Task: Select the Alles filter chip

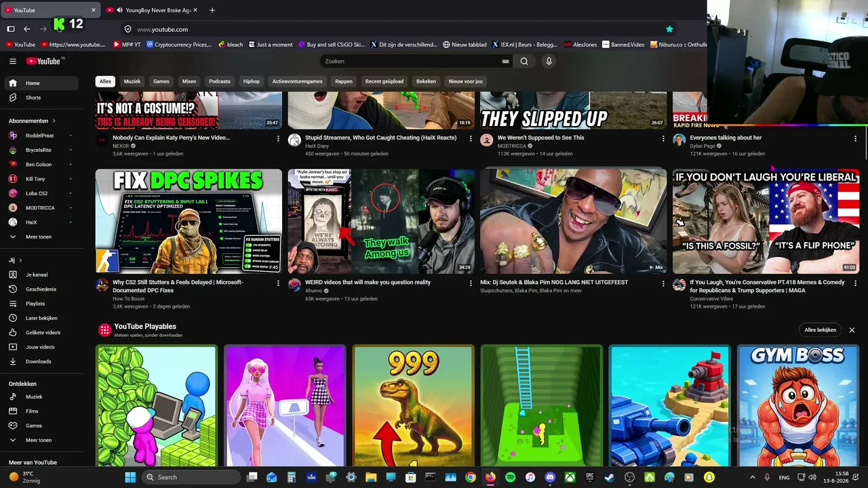Action: click(x=105, y=81)
